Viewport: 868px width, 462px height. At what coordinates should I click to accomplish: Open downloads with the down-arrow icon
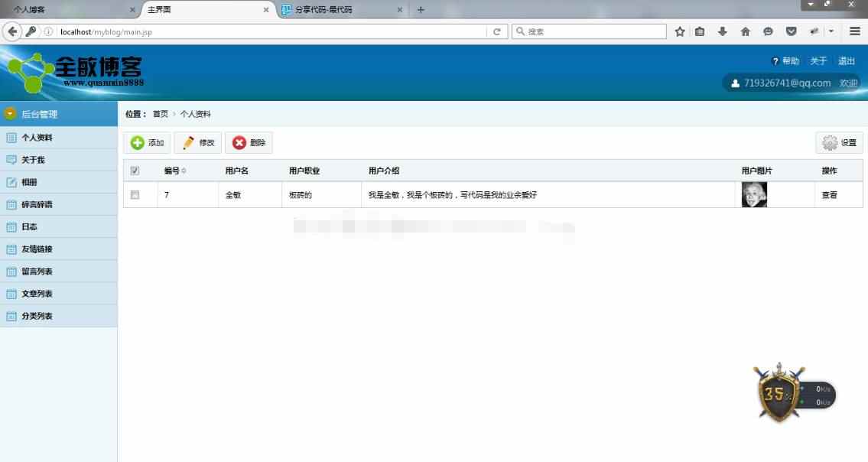click(x=723, y=31)
